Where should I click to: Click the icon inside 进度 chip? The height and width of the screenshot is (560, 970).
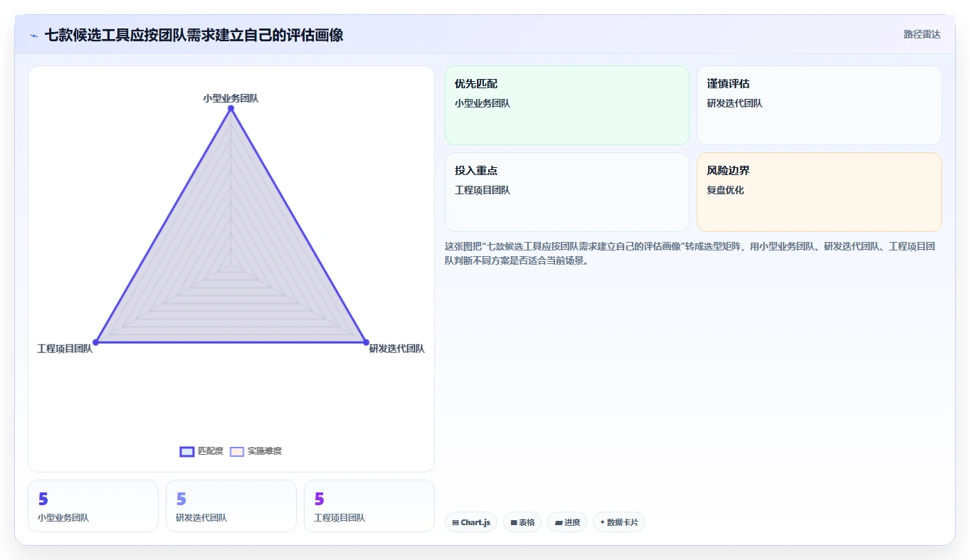pos(559,522)
